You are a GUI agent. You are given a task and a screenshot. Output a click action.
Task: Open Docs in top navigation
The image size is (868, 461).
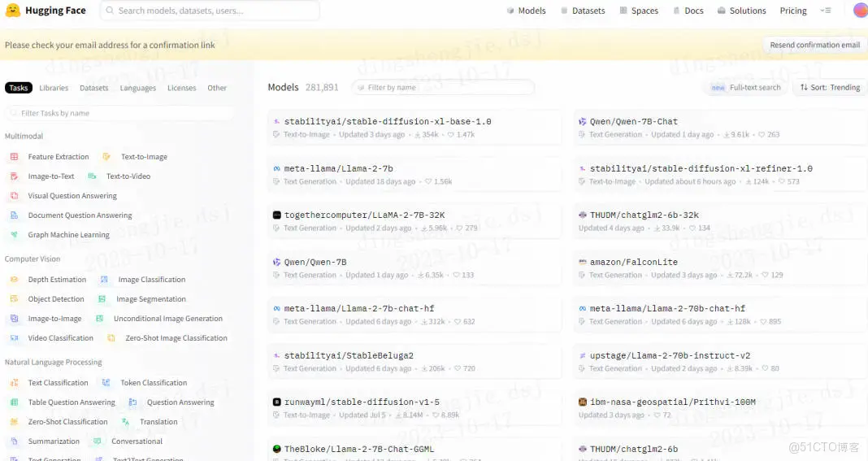click(688, 11)
